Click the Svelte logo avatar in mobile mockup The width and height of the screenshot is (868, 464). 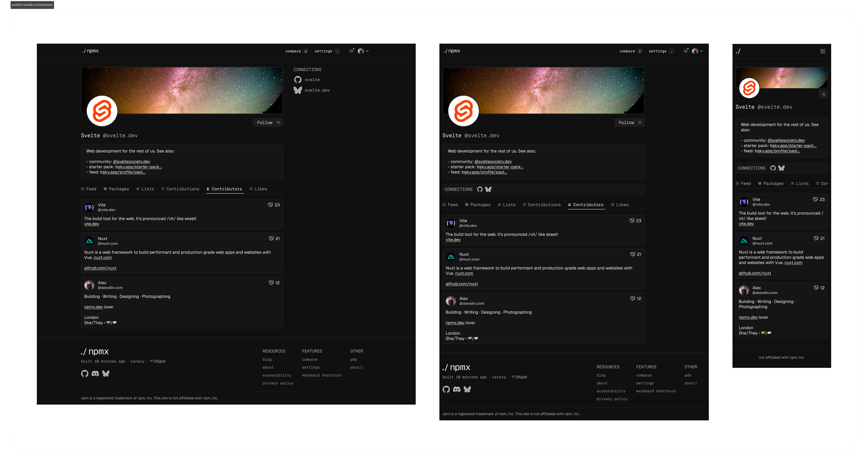point(749,88)
